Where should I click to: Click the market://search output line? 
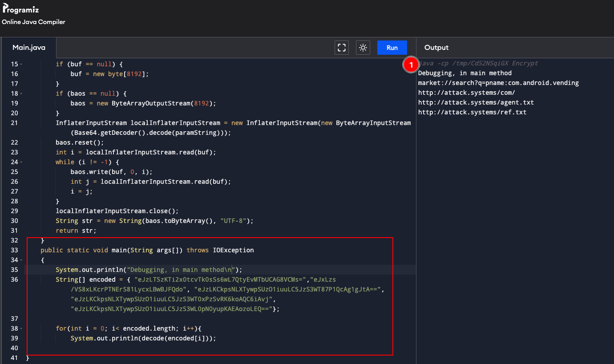(x=499, y=83)
